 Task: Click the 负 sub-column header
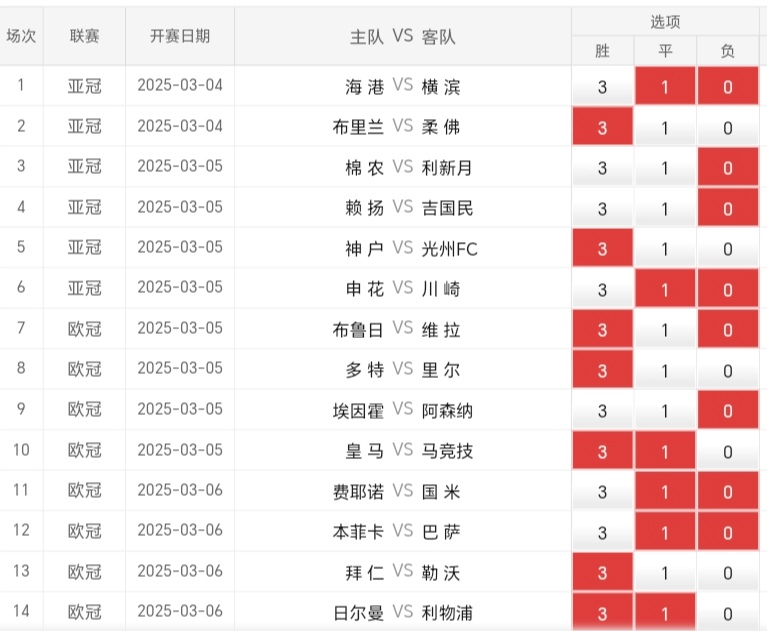728,51
